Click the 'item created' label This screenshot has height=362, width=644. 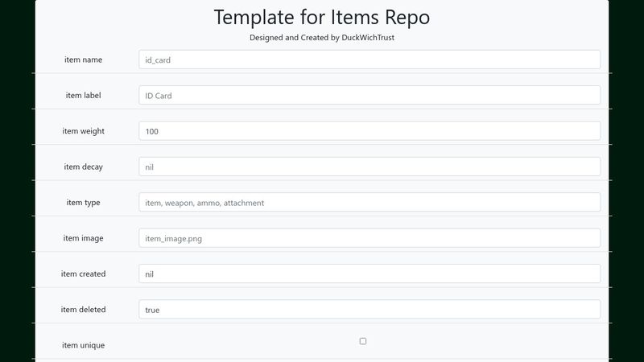pos(84,274)
